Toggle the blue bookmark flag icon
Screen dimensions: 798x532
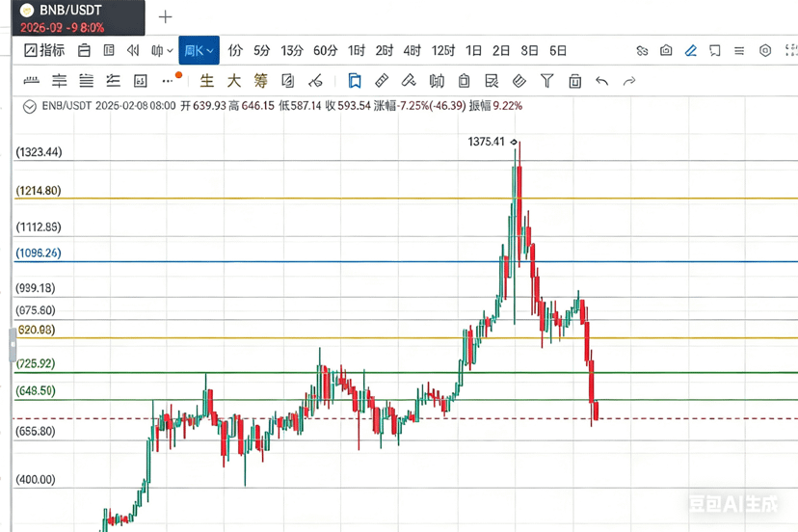[x=355, y=80]
